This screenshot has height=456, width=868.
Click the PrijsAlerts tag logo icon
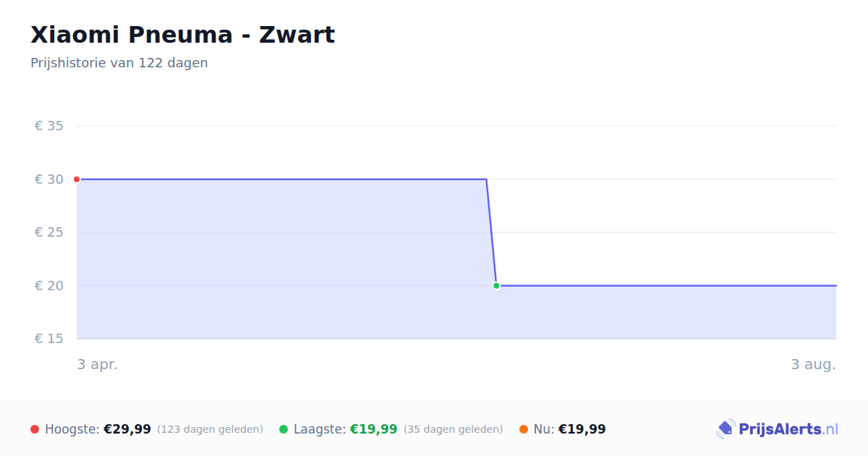pyautogui.click(x=726, y=429)
